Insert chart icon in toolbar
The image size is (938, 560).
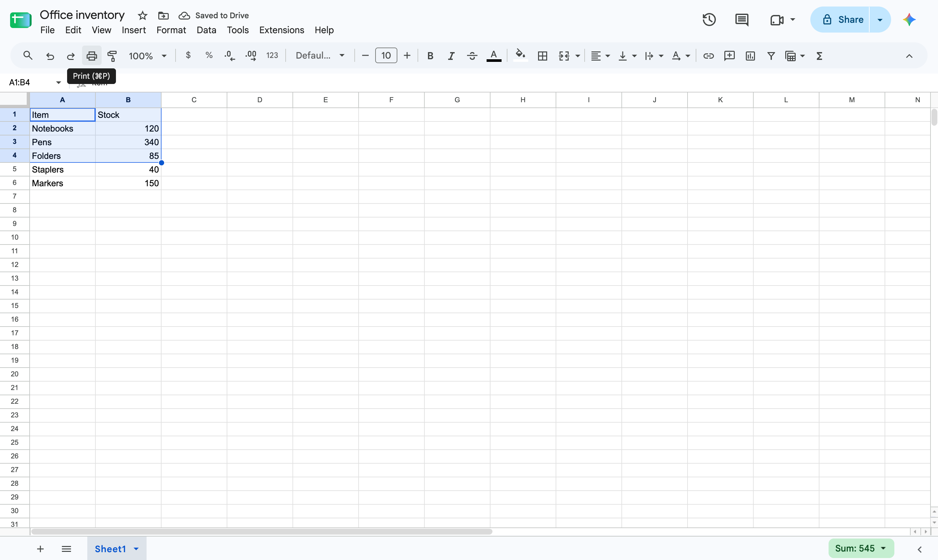pyautogui.click(x=750, y=56)
